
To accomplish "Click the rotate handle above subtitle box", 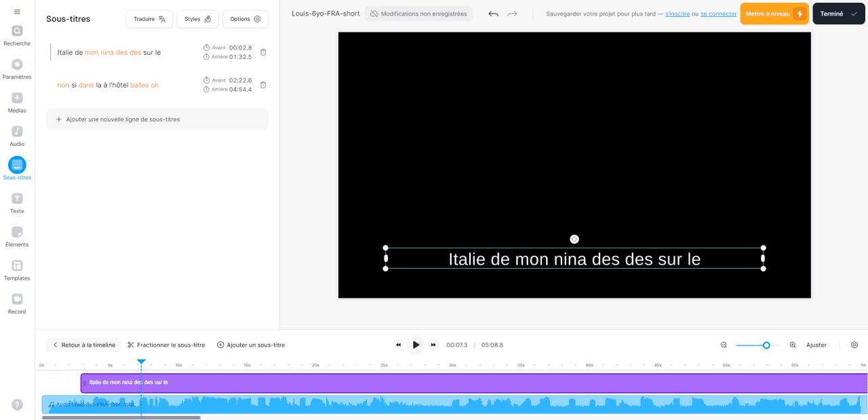I will 574,239.
